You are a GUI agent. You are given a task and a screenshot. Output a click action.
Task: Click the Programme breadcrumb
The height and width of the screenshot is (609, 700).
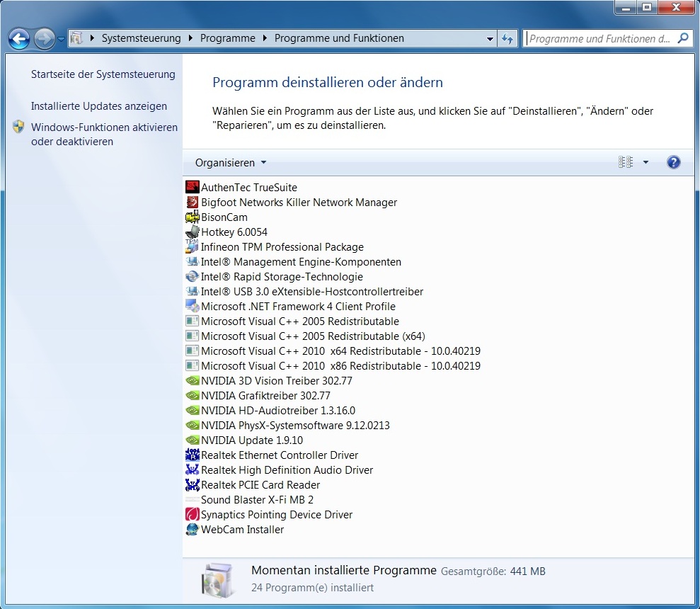pyautogui.click(x=228, y=38)
